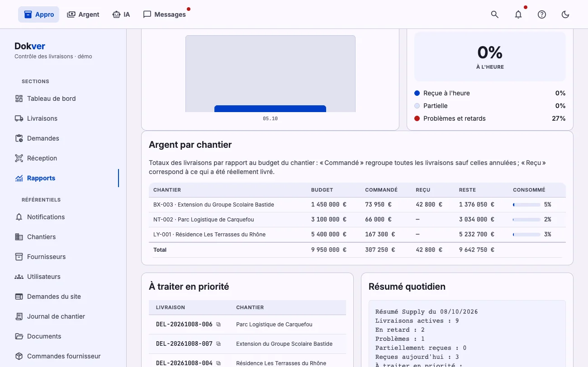Screen dimensions: 588x367
Task: Open the notifications bell in header
Action: (518, 14)
